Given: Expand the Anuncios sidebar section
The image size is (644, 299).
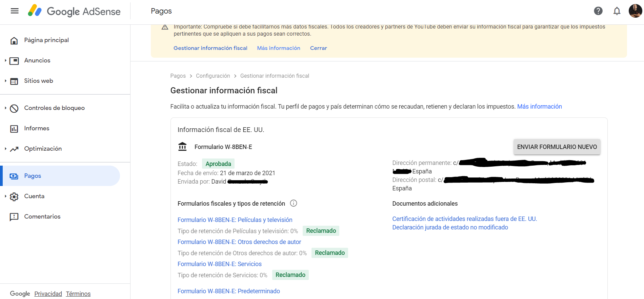Looking at the screenshot, I should [5, 60].
